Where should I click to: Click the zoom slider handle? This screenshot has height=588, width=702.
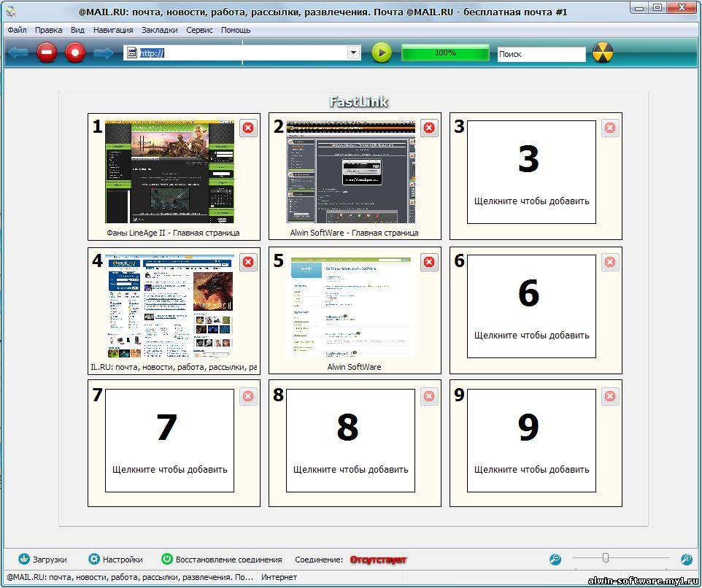tap(605, 558)
